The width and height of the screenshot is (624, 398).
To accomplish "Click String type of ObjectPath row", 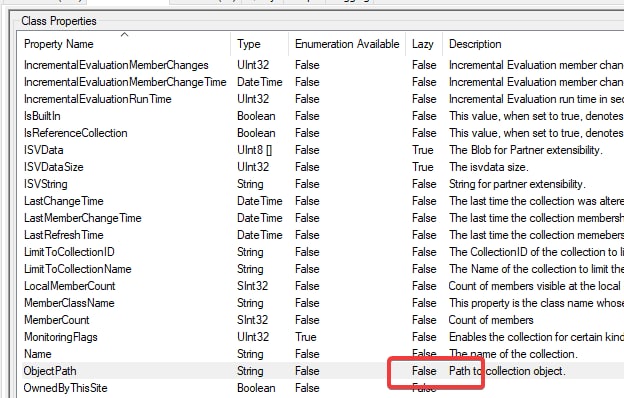I will click(250, 371).
